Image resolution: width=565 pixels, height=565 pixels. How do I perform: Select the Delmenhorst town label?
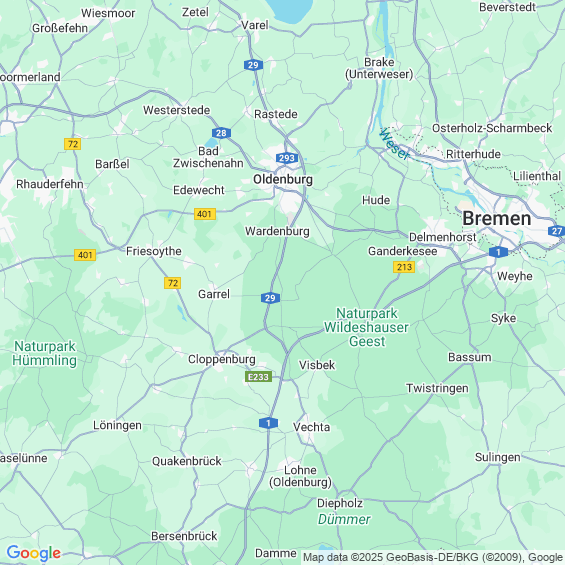[x=442, y=237]
